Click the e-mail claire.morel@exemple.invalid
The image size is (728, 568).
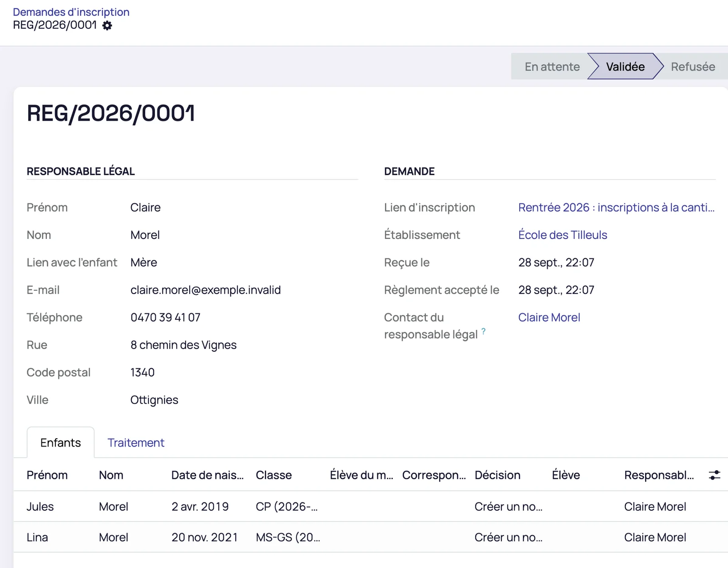pos(206,290)
